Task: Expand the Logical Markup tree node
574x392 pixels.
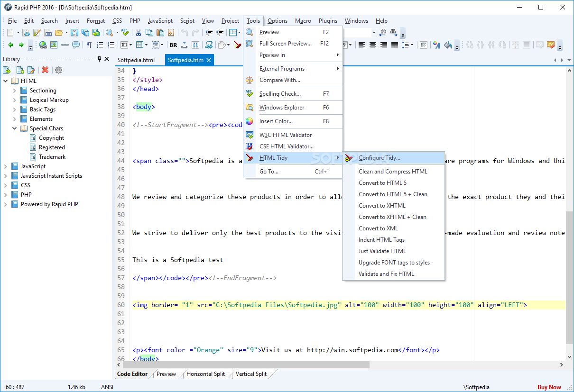Action: tap(15, 100)
